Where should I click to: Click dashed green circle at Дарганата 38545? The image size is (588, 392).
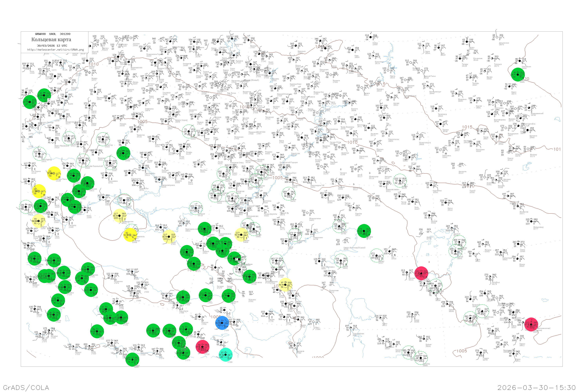pyautogui.click(x=470, y=318)
